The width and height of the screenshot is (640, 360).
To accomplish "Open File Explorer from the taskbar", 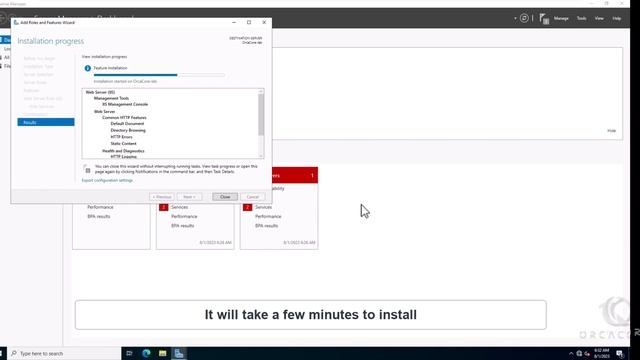I will [162, 353].
